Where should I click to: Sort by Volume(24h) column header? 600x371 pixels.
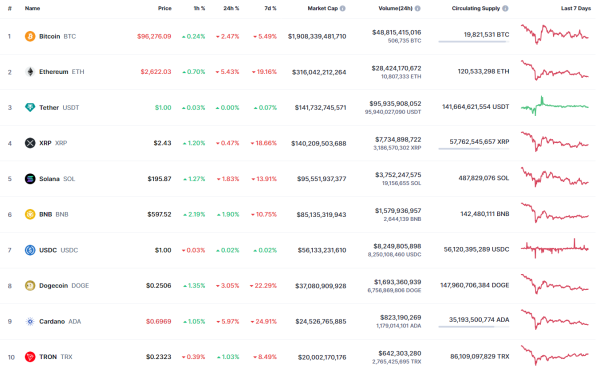tap(395, 8)
